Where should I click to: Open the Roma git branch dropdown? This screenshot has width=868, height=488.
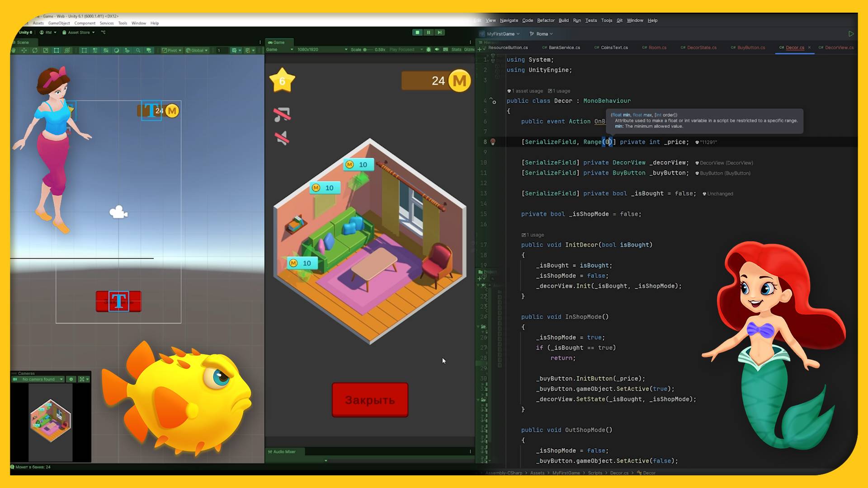coord(542,34)
